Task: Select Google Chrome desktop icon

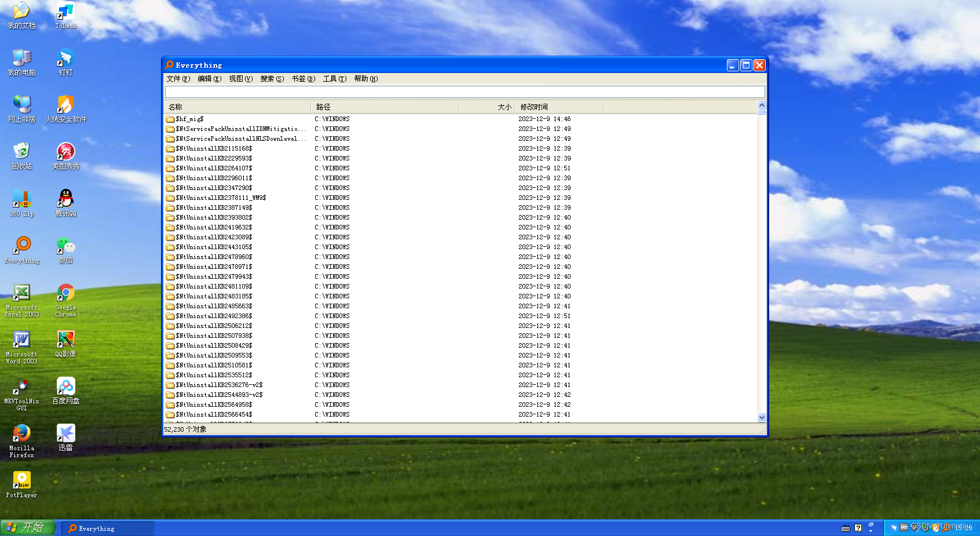Action: click(65, 301)
